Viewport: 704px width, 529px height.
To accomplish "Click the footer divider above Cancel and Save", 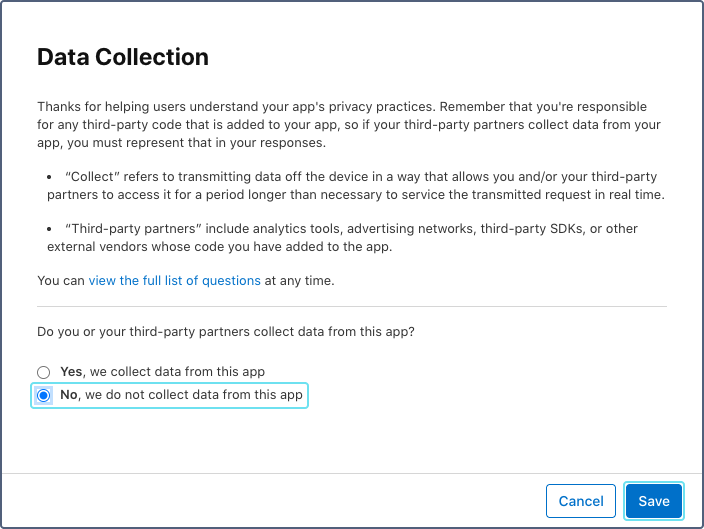I will point(352,473).
